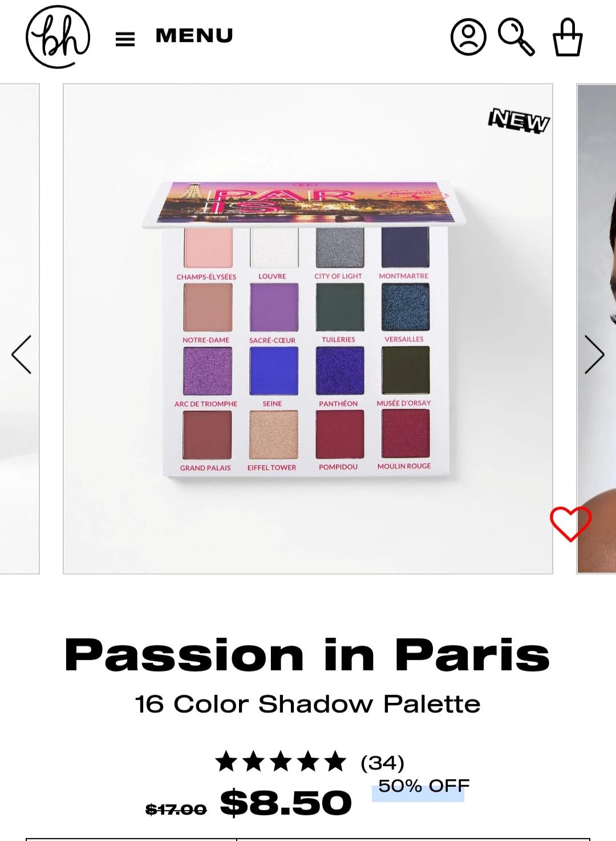This screenshot has width=616, height=841.
Task: Open search with magnifying glass icon
Action: 516,37
